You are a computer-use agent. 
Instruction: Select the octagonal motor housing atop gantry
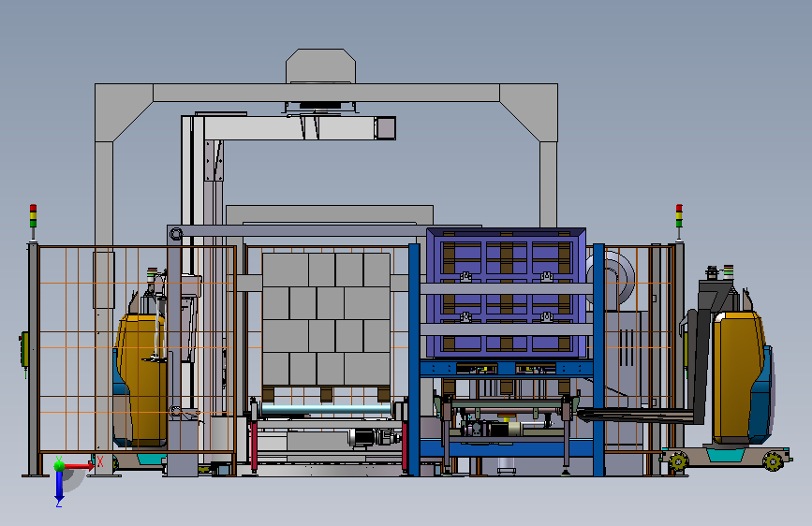click(x=320, y=66)
